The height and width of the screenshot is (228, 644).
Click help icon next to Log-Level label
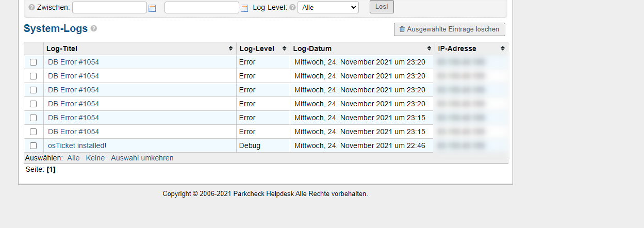pyautogui.click(x=292, y=8)
